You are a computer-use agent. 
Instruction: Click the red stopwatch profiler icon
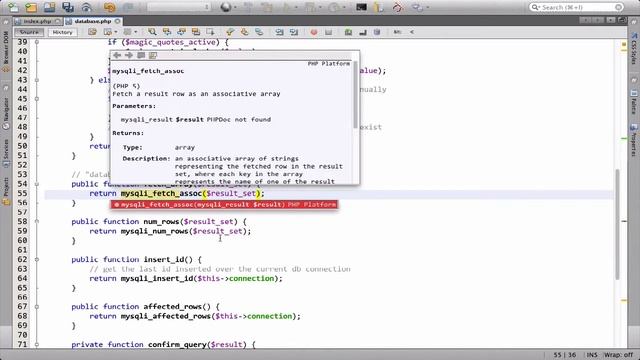coord(397,7)
